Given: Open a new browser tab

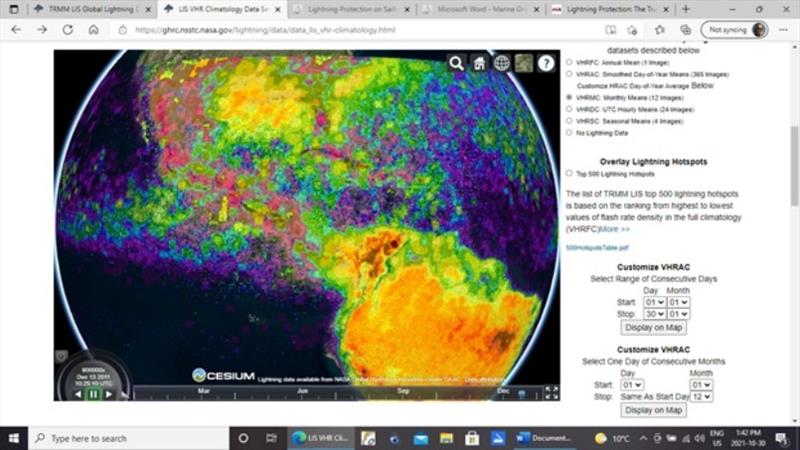Looking at the screenshot, I should click(x=686, y=9).
